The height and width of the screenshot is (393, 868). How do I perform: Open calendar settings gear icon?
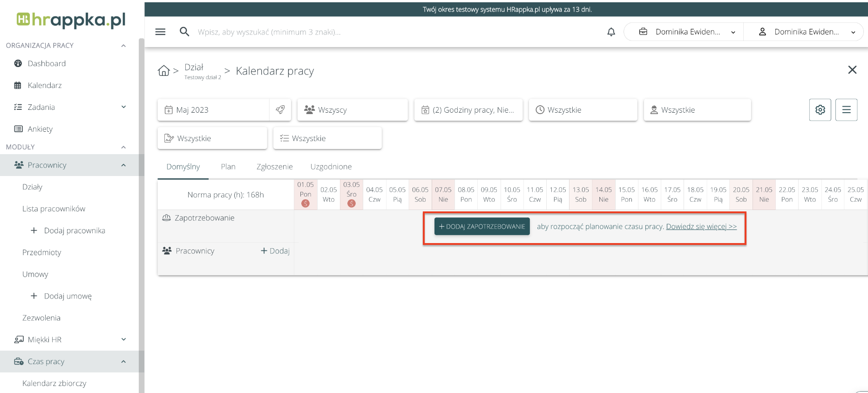tap(820, 110)
